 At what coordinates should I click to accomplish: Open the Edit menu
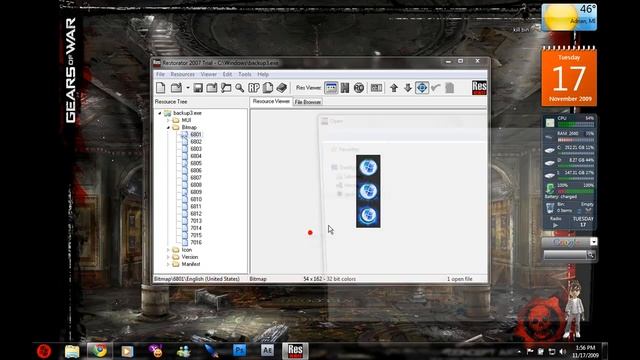[227, 74]
